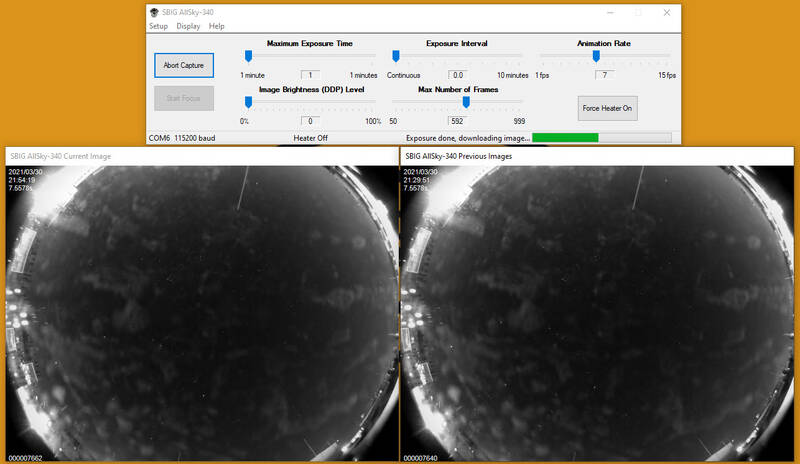
Task: Open the Display menu
Action: pyautogui.click(x=188, y=26)
